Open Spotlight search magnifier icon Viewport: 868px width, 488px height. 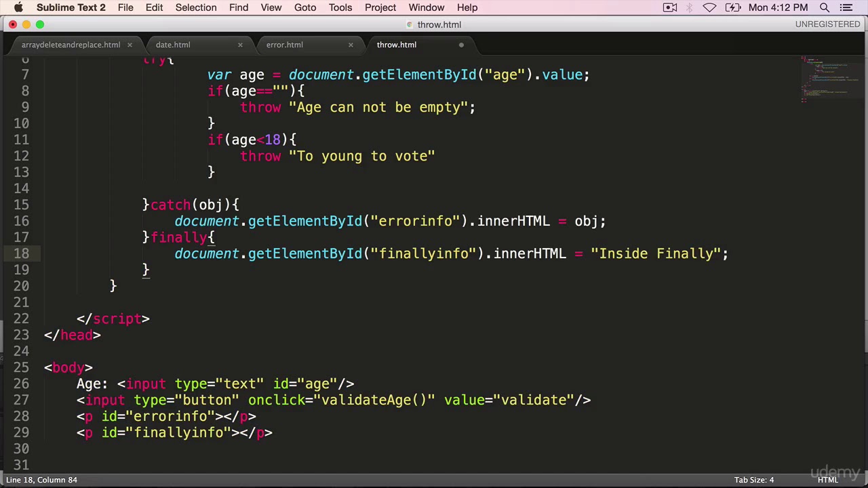point(825,7)
